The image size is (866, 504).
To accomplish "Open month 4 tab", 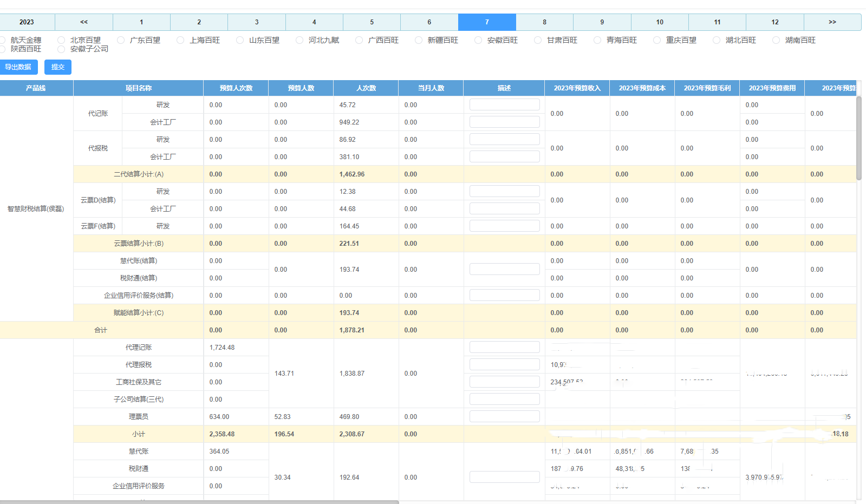I will point(314,22).
